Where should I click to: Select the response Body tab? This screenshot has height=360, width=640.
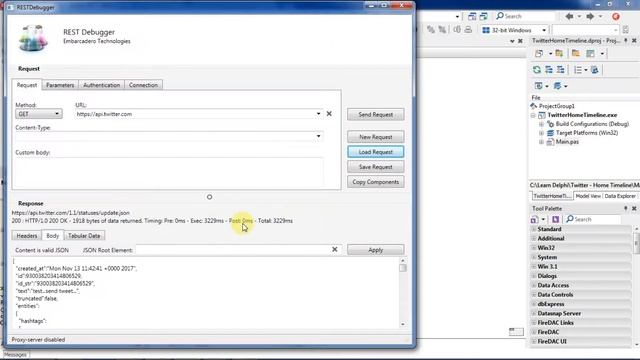[53, 236]
